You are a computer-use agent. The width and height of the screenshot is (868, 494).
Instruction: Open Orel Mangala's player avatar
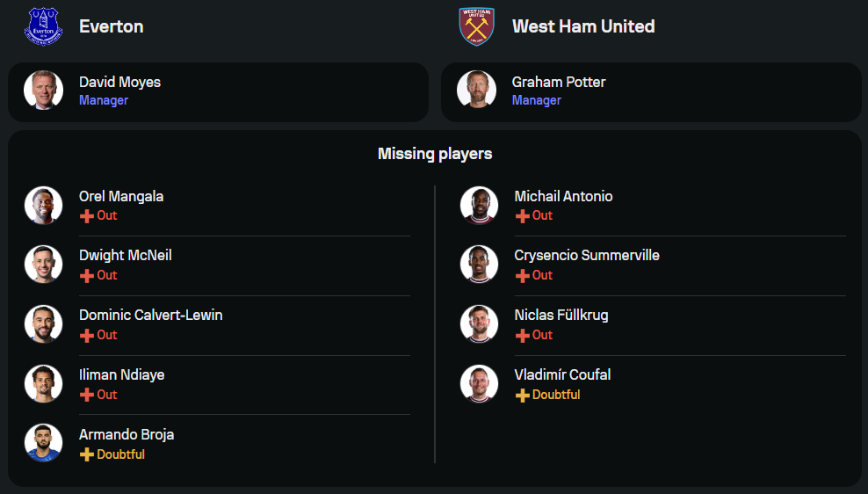pyautogui.click(x=43, y=206)
